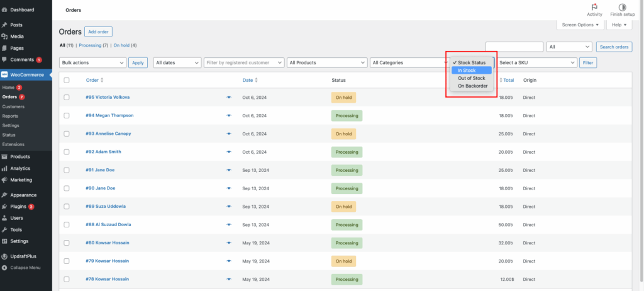Open the All Products dropdown
The height and width of the screenshot is (291, 644).
[x=327, y=62]
